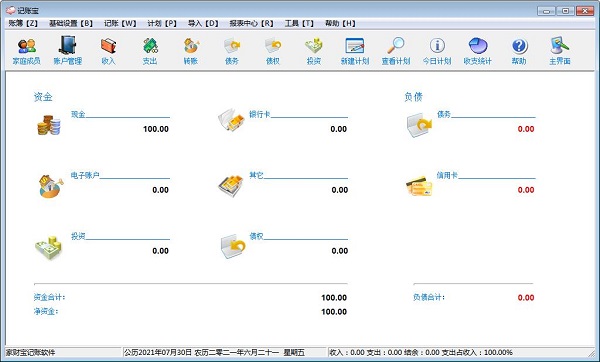Image resolution: width=600 pixels, height=362 pixels.
Task: Open the 计划 [P] menu
Action: (162, 23)
